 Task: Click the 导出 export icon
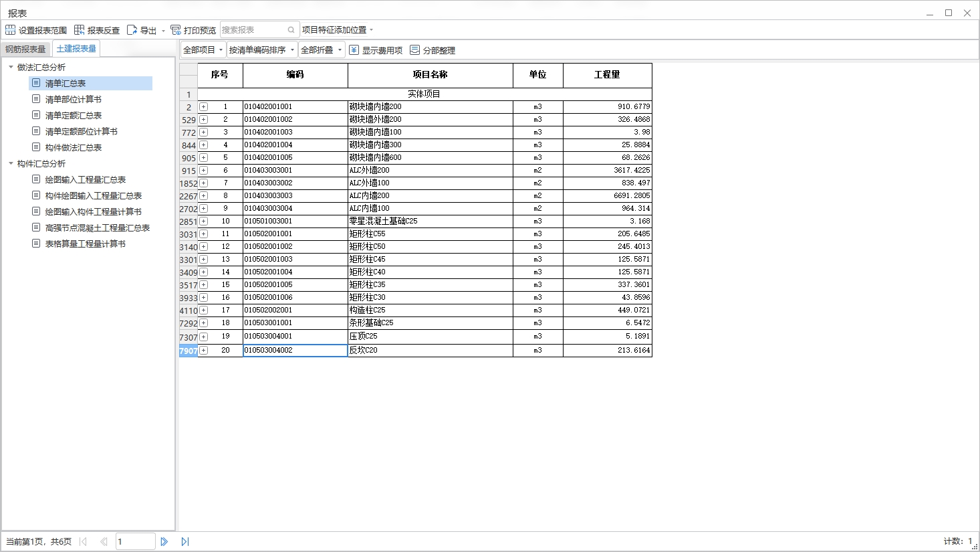pyautogui.click(x=132, y=30)
